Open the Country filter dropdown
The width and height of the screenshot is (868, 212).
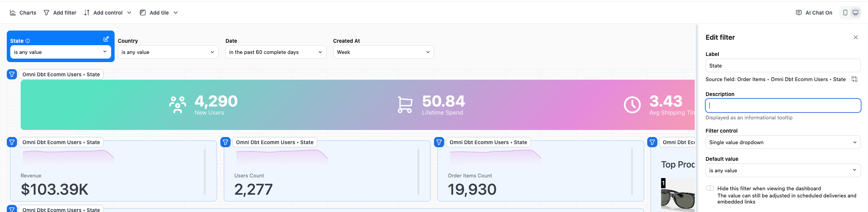tap(168, 52)
